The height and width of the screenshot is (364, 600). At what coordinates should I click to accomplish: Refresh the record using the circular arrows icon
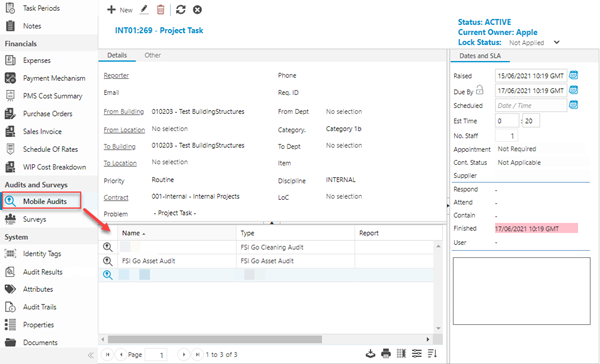(x=181, y=10)
